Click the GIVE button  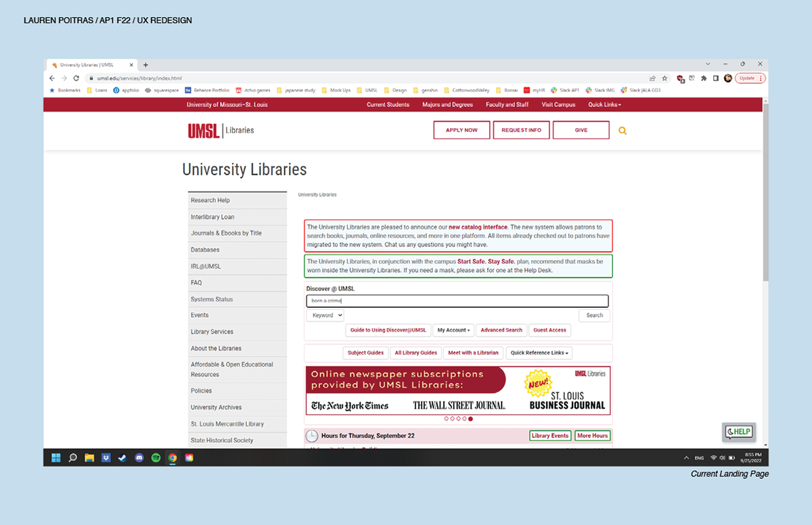click(x=581, y=130)
